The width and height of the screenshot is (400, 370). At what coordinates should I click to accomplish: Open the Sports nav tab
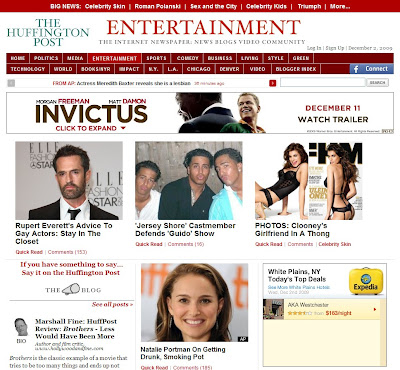tap(156, 58)
